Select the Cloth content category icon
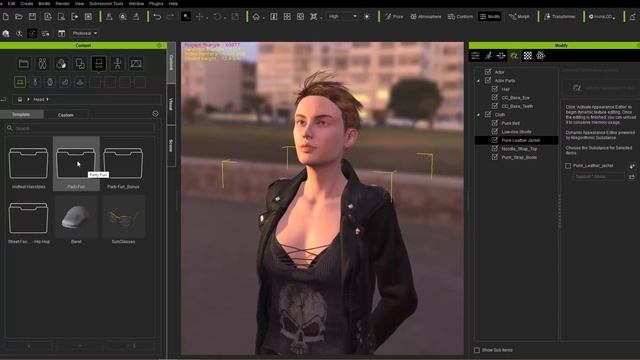 point(80,64)
